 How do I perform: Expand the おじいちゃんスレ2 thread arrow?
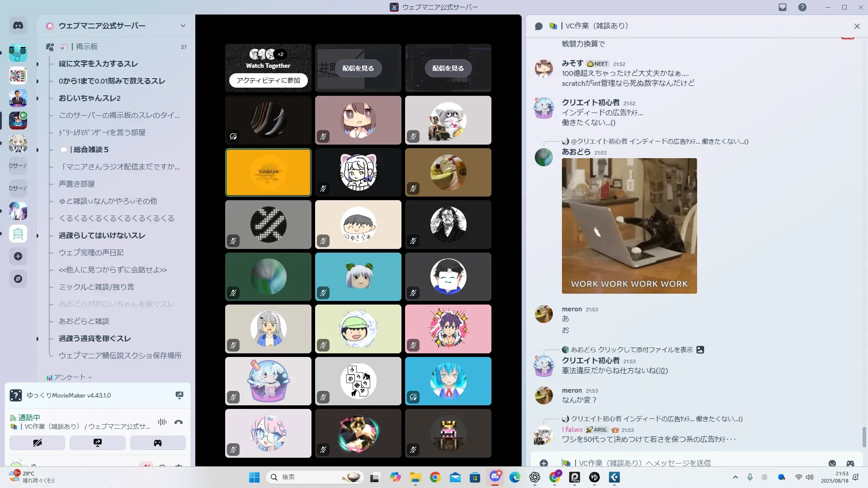point(38,99)
